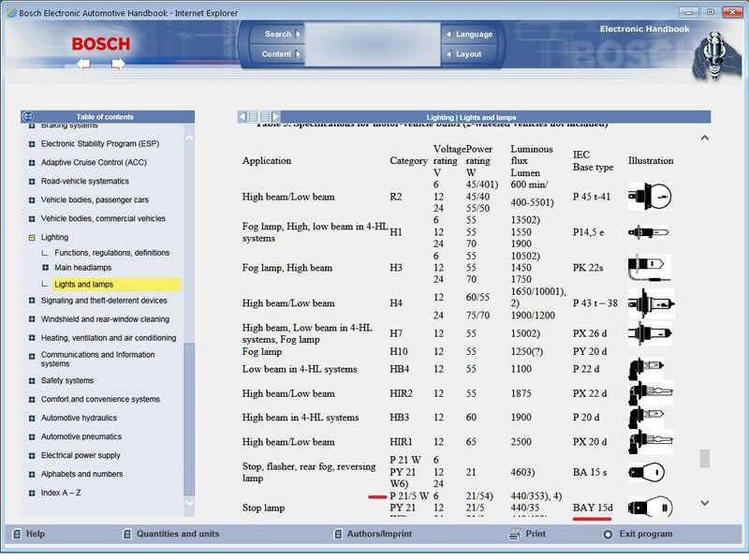Click the HB4 bulb illustration
The width and height of the screenshot is (749, 560).
[x=646, y=369]
